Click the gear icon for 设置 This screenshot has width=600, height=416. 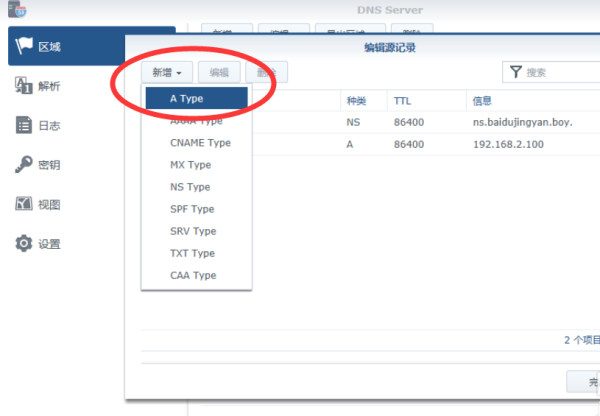pos(24,243)
